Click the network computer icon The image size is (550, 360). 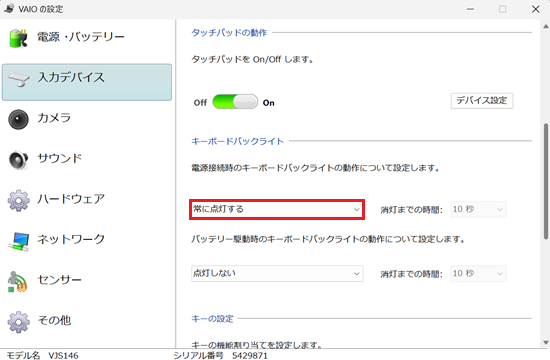point(18,241)
